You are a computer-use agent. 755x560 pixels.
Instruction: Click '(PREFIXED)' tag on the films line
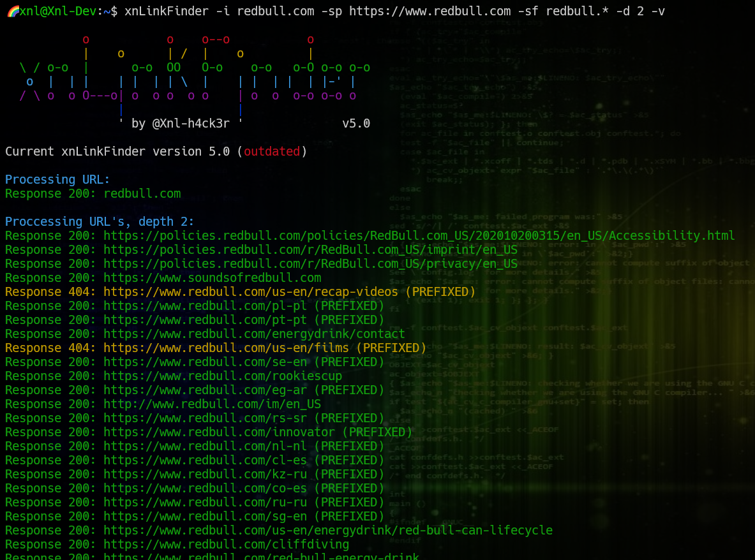(x=391, y=348)
